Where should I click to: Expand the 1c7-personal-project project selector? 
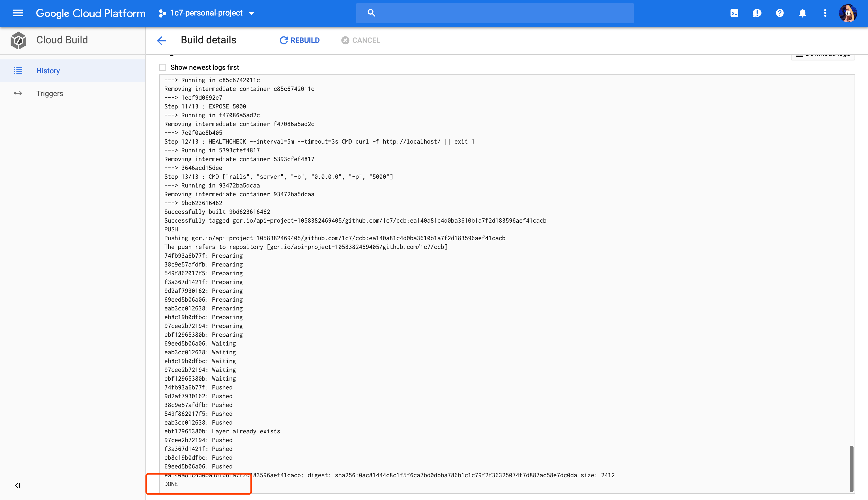click(207, 13)
